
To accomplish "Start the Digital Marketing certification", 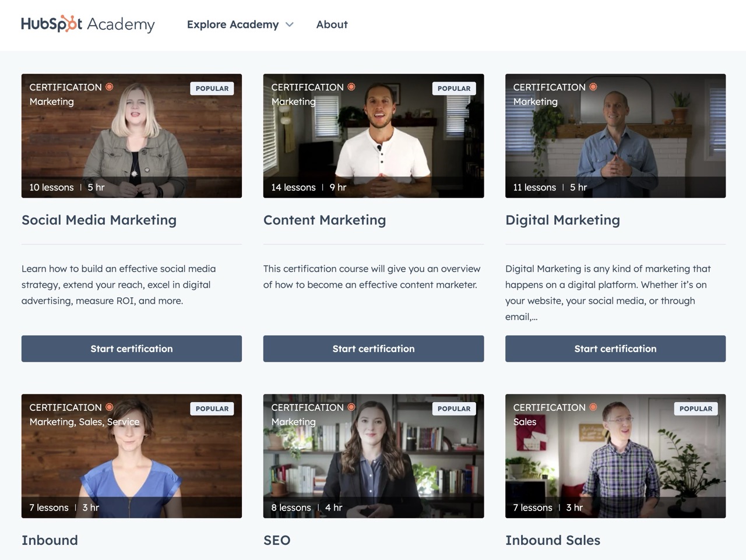I will pos(615,348).
